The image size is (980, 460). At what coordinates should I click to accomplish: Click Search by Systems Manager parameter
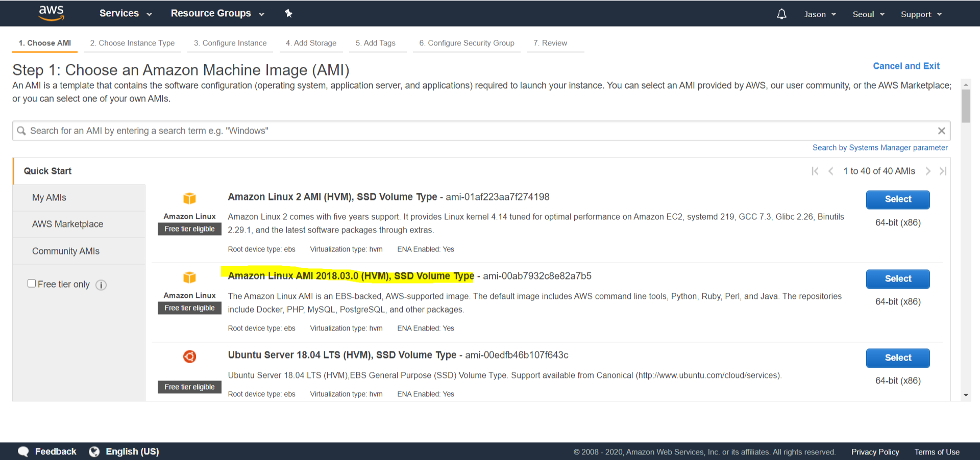880,148
